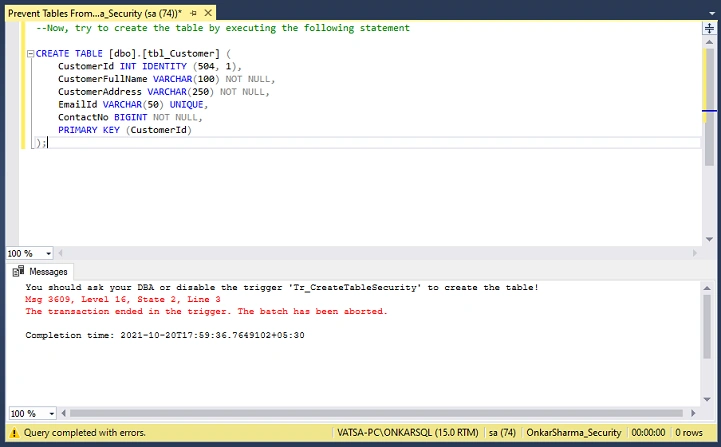This screenshot has width=721, height=447.
Task: Click the Messages horizontal scroll left arrow
Action: [x=63, y=413]
